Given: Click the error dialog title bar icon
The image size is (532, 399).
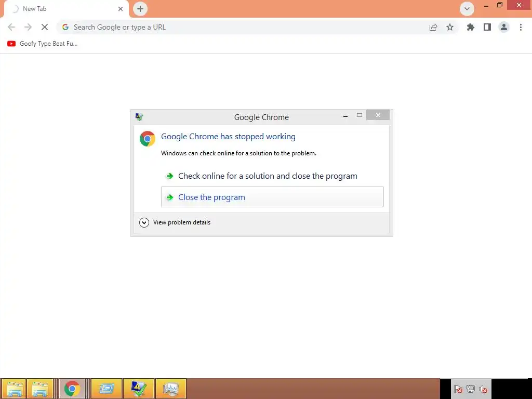Looking at the screenshot, I should pyautogui.click(x=139, y=117).
